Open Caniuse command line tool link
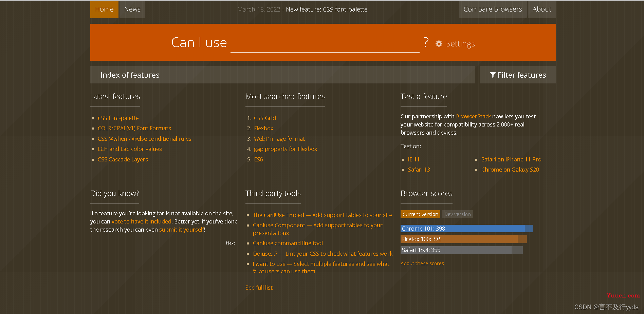Image resolution: width=644 pixels, height=314 pixels. click(x=288, y=243)
